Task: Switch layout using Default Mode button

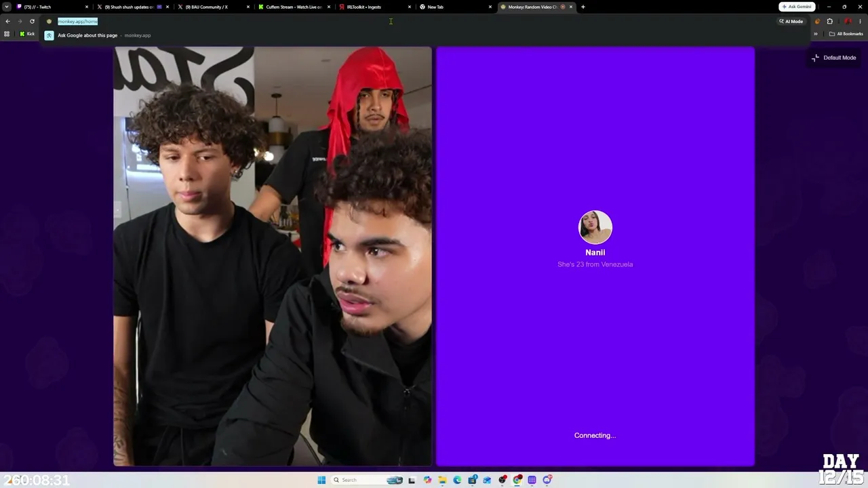Action: (834, 58)
